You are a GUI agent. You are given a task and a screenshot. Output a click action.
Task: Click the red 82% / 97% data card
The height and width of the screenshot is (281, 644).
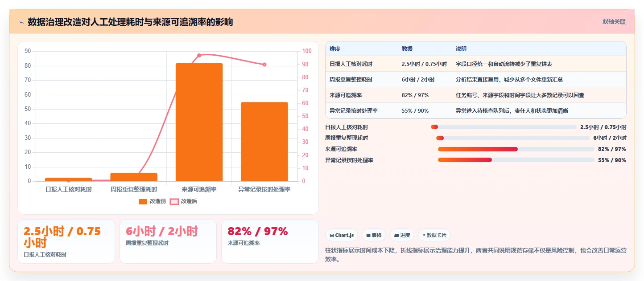tap(270, 241)
